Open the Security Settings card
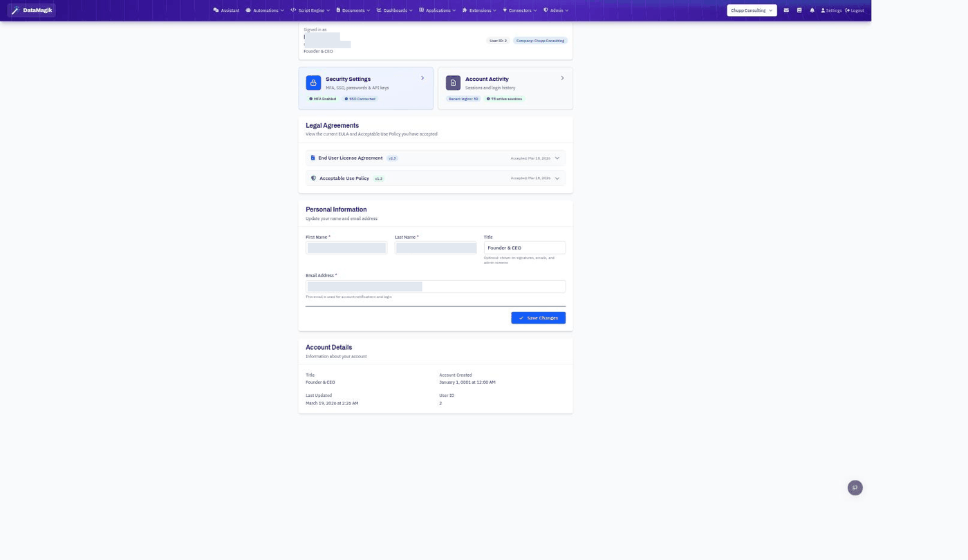968x560 pixels. pyautogui.click(x=366, y=88)
